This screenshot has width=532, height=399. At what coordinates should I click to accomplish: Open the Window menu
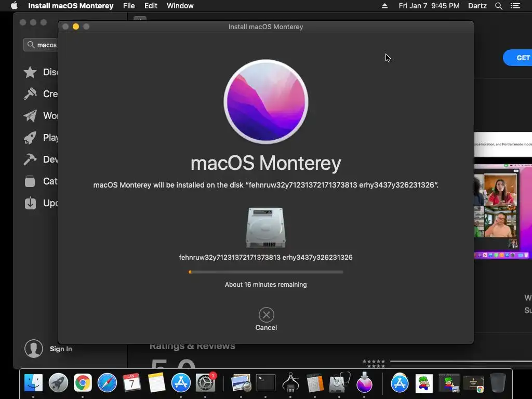point(180,6)
